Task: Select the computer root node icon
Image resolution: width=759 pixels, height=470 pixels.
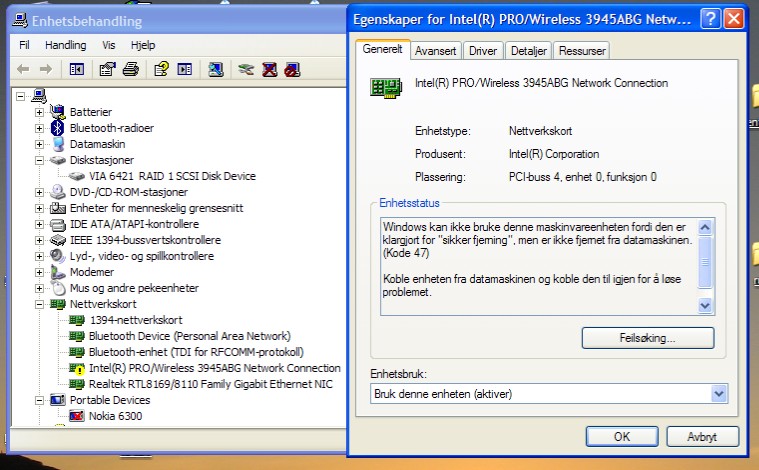Action: 39,95
